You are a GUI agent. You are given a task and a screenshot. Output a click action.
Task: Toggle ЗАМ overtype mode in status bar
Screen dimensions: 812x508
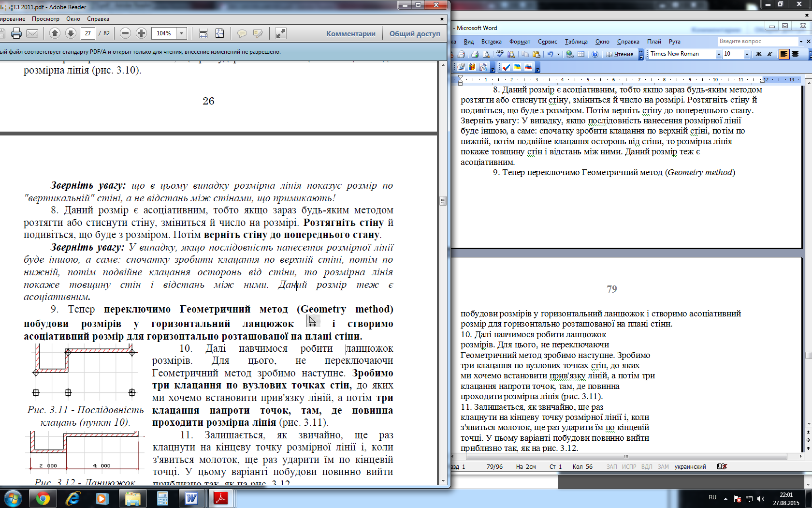663,467
